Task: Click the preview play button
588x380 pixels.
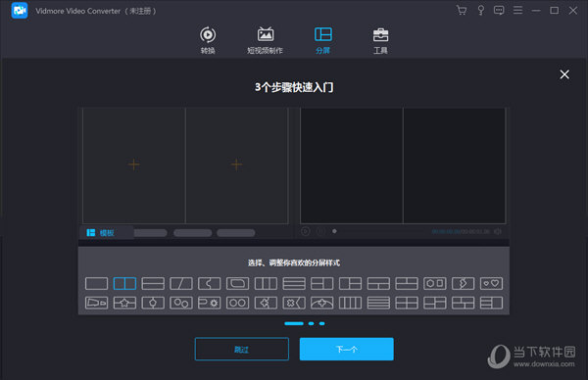Action: [x=305, y=231]
